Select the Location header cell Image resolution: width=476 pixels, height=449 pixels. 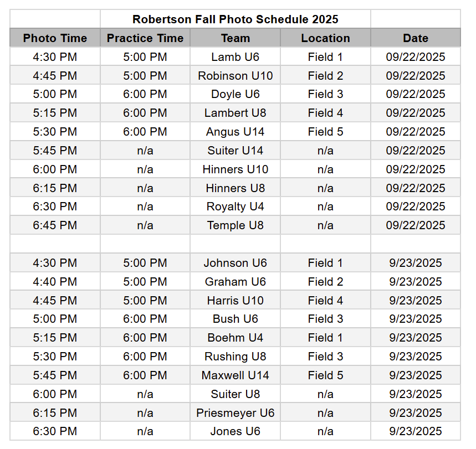tap(325, 38)
